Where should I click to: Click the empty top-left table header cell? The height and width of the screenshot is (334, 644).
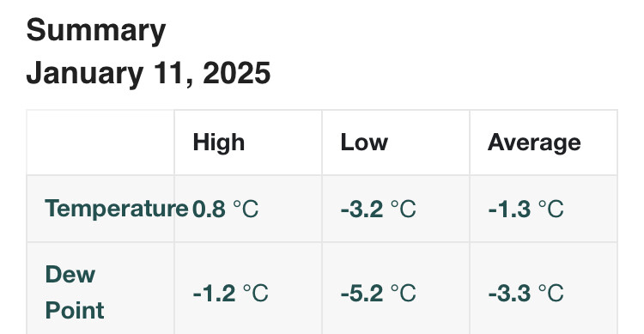point(100,143)
